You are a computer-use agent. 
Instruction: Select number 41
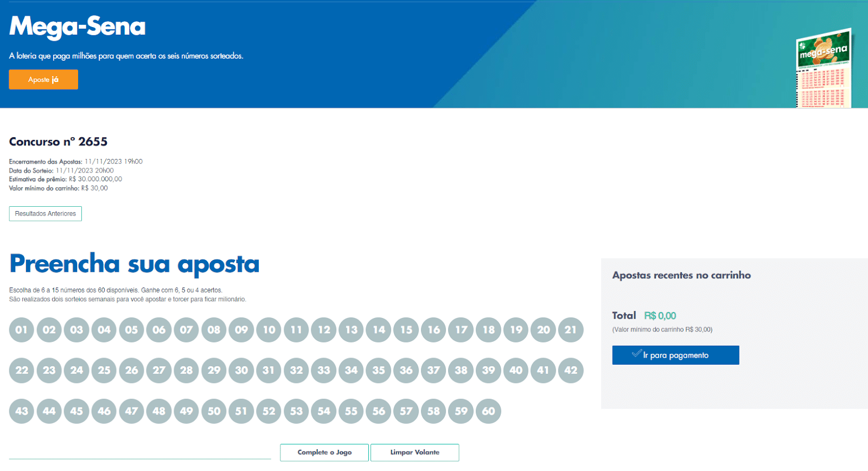[x=544, y=371]
